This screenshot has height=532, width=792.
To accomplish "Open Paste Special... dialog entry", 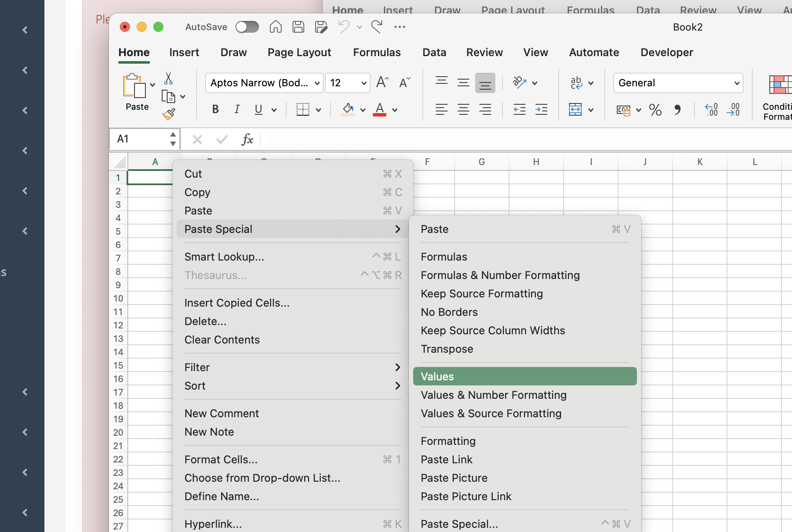I will point(525,524).
